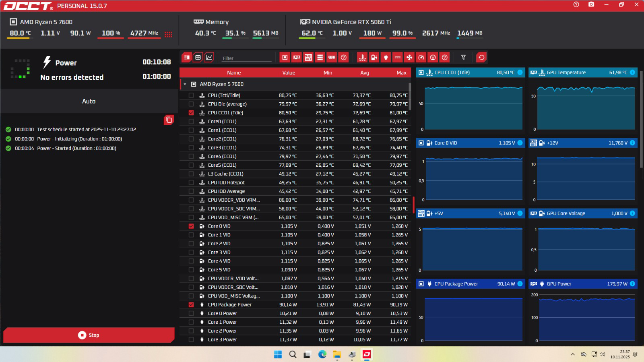Open info for the GPU Temperature graph
The width and height of the screenshot is (644, 362).
(632, 72)
